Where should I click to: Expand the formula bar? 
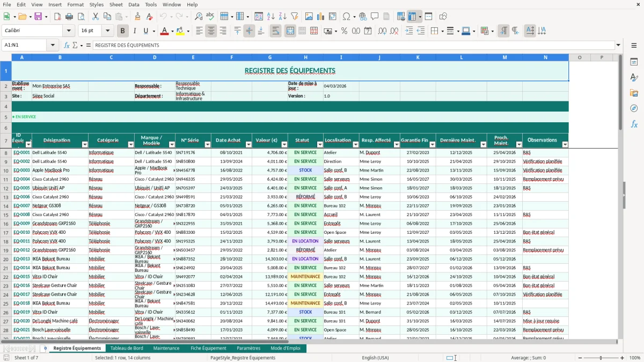point(619,45)
